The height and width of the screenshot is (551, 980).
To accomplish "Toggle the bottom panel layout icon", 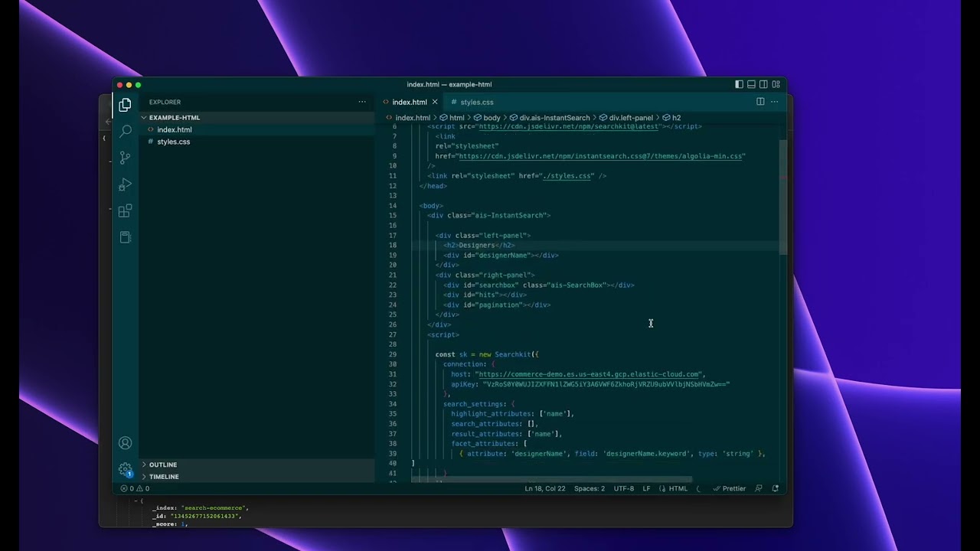I will coord(751,84).
